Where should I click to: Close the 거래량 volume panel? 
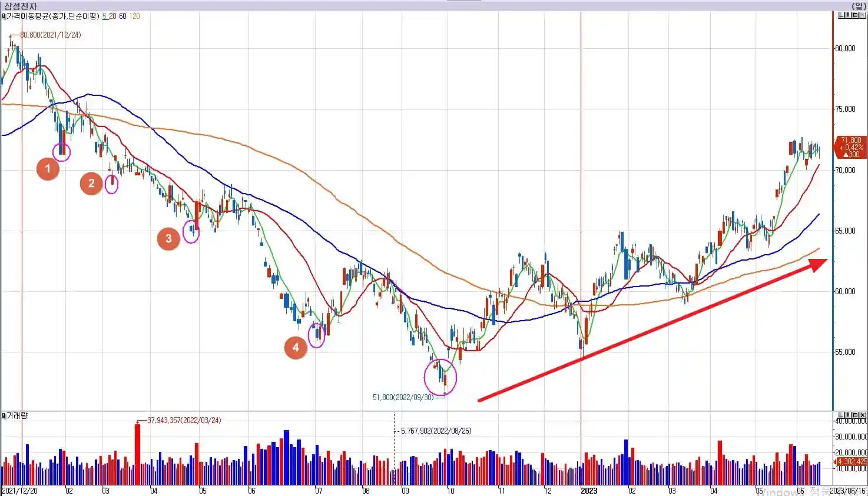coord(863,415)
